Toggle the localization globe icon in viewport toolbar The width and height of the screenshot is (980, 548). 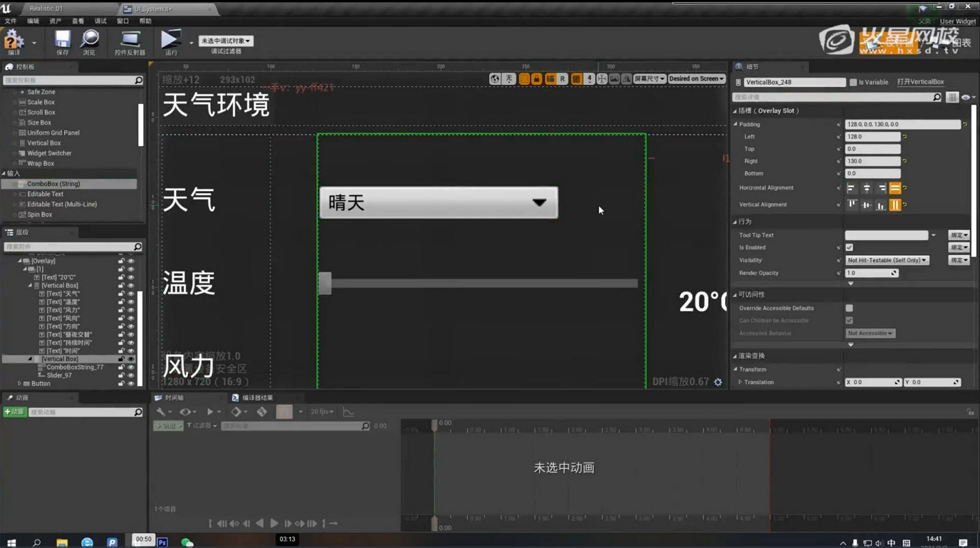[495, 78]
